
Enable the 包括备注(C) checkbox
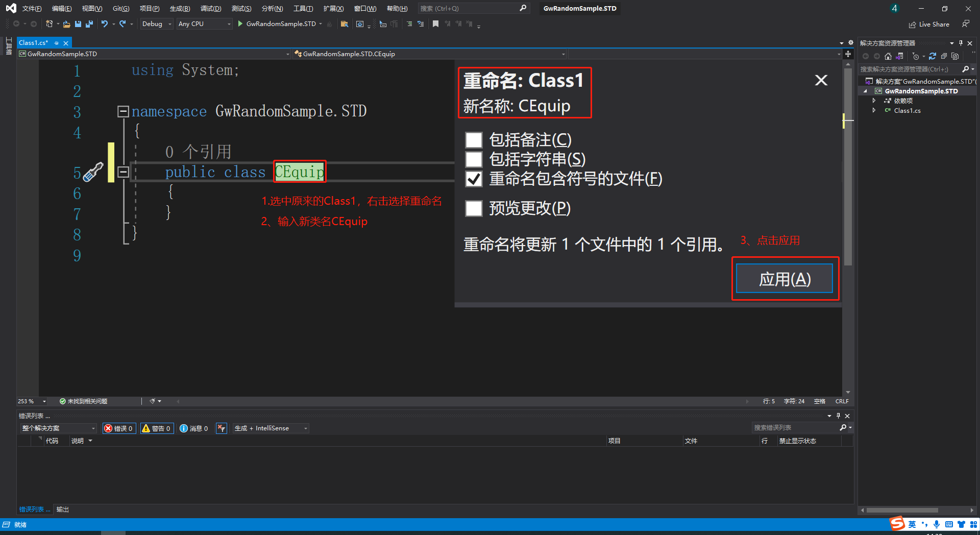(x=474, y=140)
